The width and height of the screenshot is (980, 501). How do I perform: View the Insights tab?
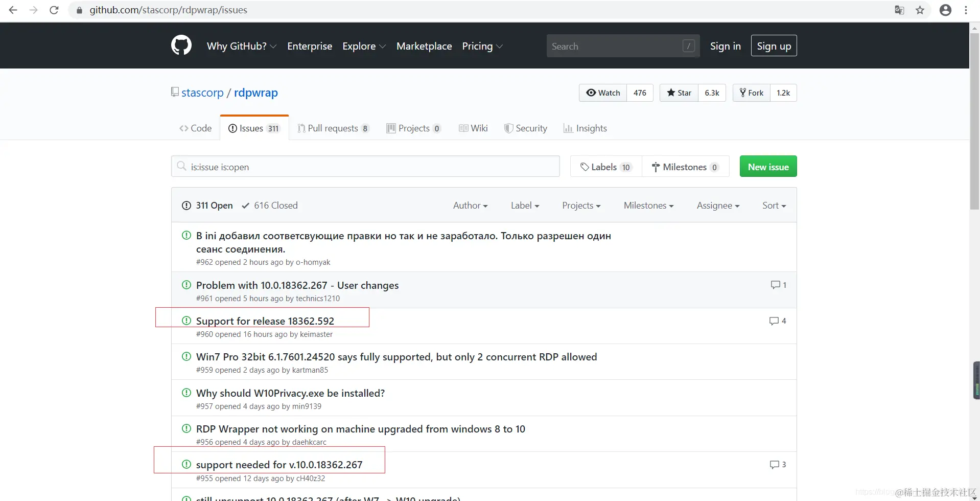pos(586,128)
